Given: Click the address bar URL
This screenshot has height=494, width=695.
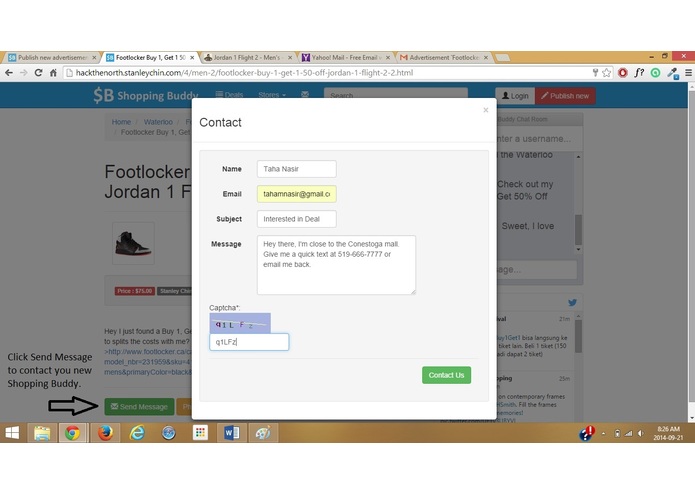Looking at the screenshot, I should [244, 73].
